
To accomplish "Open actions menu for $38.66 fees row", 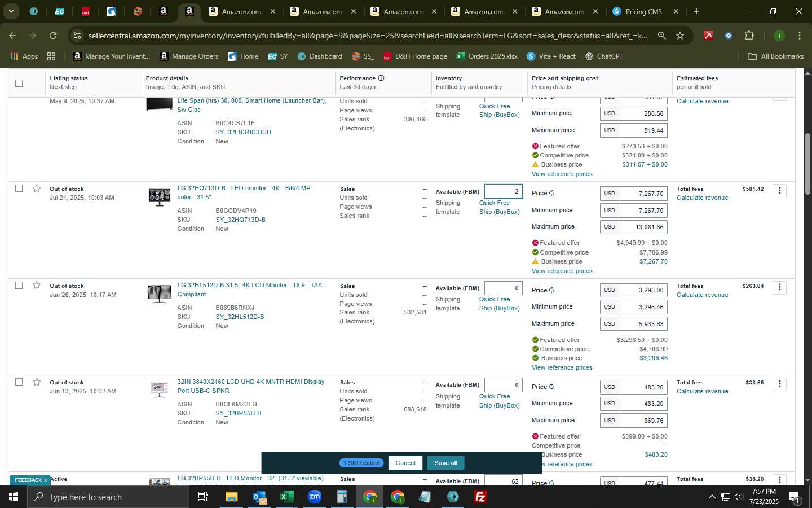I will 780,384.
